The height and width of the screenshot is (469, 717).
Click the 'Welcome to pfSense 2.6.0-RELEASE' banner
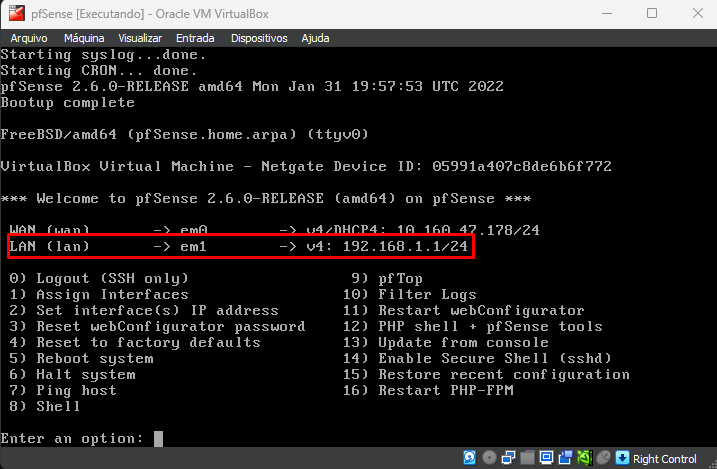(x=265, y=198)
